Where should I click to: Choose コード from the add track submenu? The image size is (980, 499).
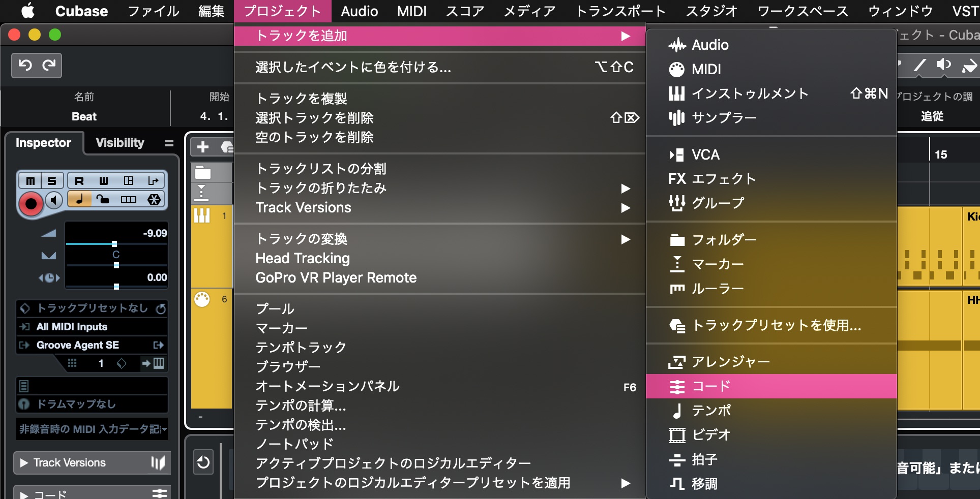[771, 386]
